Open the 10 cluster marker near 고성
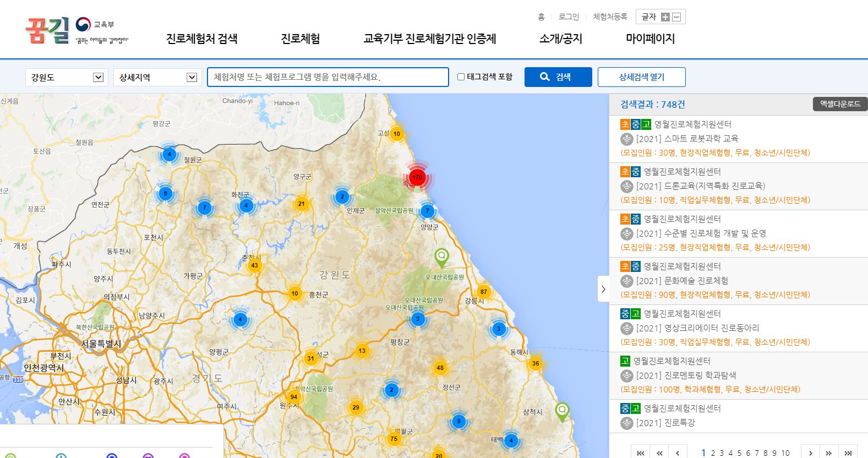The width and height of the screenshot is (868, 458). pyautogui.click(x=396, y=134)
